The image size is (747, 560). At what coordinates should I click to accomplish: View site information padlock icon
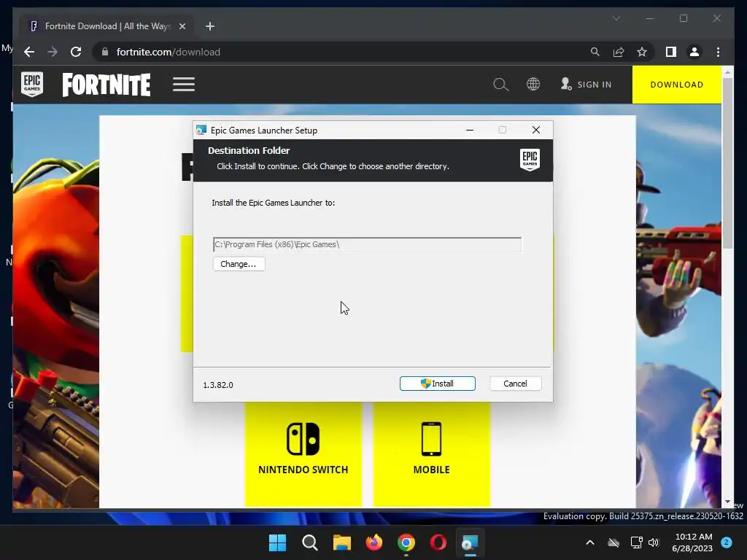coord(105,52)
